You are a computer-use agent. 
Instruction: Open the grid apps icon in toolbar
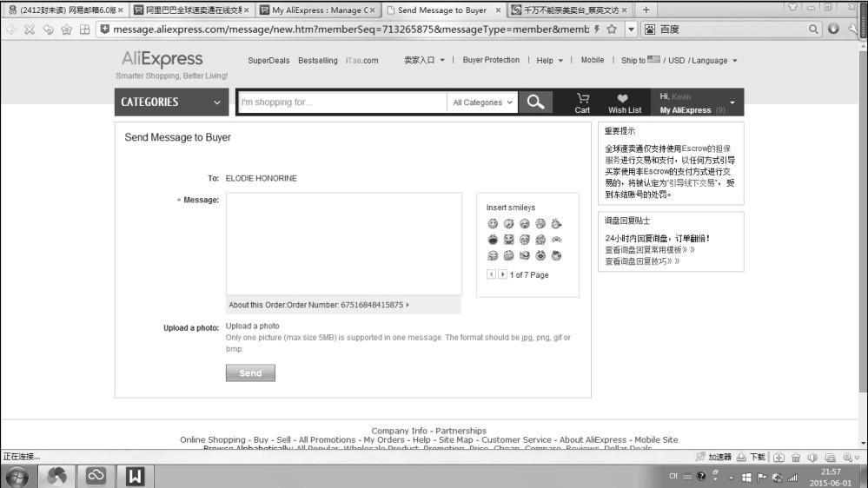(84, 30)
